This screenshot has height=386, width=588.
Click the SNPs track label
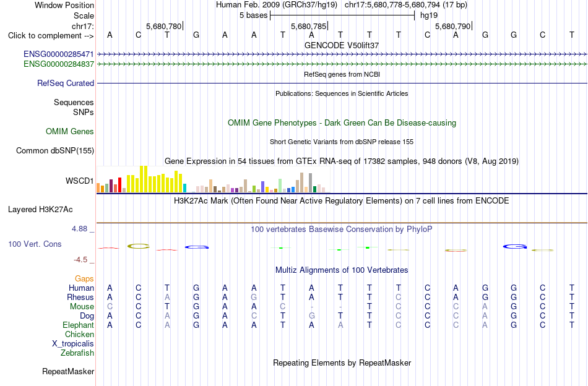click(84, 112)
